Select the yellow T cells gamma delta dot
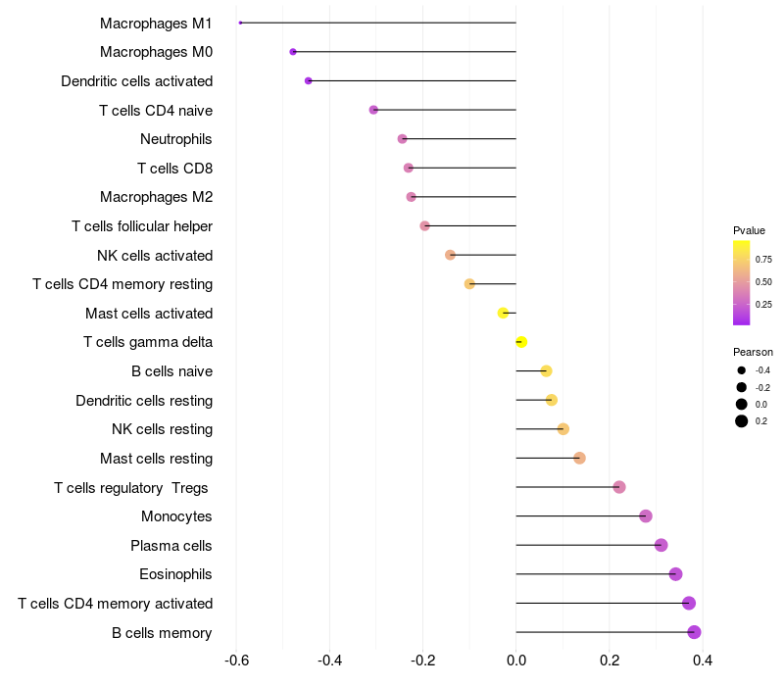 pos(521,342)
